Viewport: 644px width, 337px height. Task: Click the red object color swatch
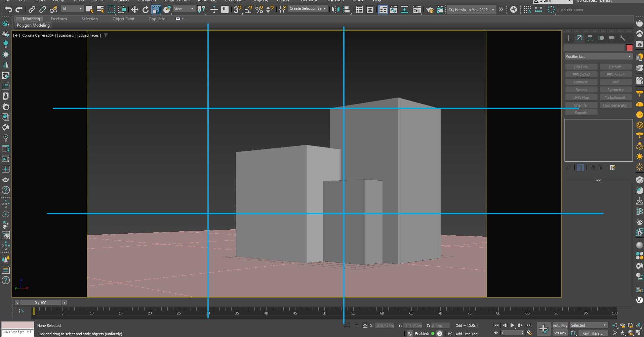point(629,48)
